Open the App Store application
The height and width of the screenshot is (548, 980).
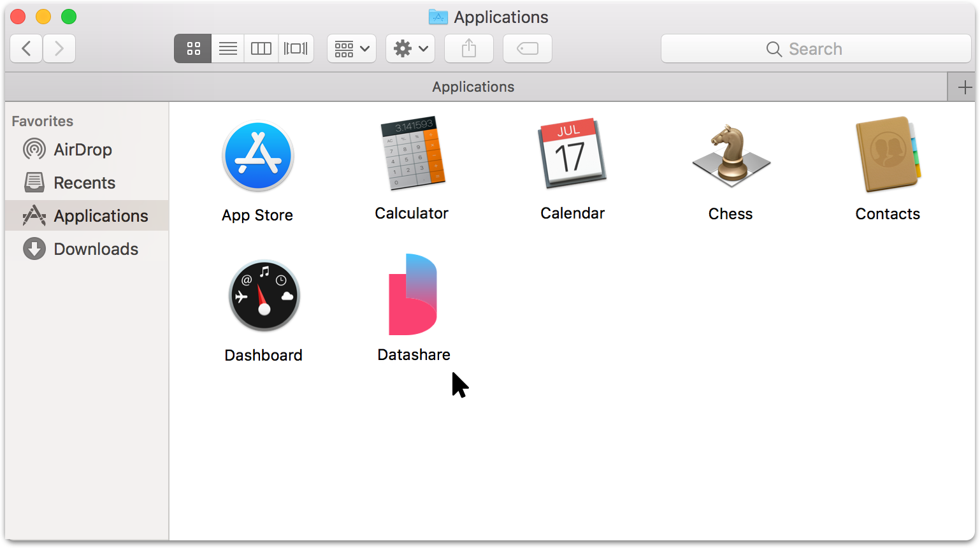(x=257, y=155)
